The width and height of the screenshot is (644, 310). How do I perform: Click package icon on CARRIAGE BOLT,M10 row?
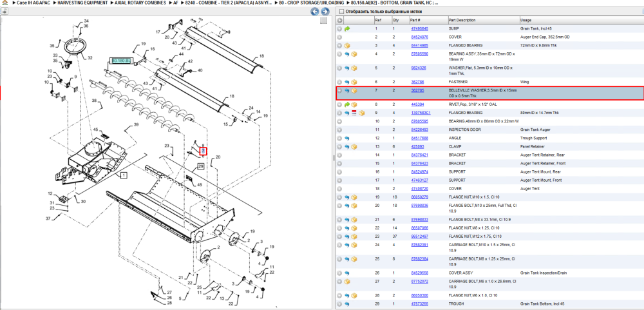tap(354, 245)
